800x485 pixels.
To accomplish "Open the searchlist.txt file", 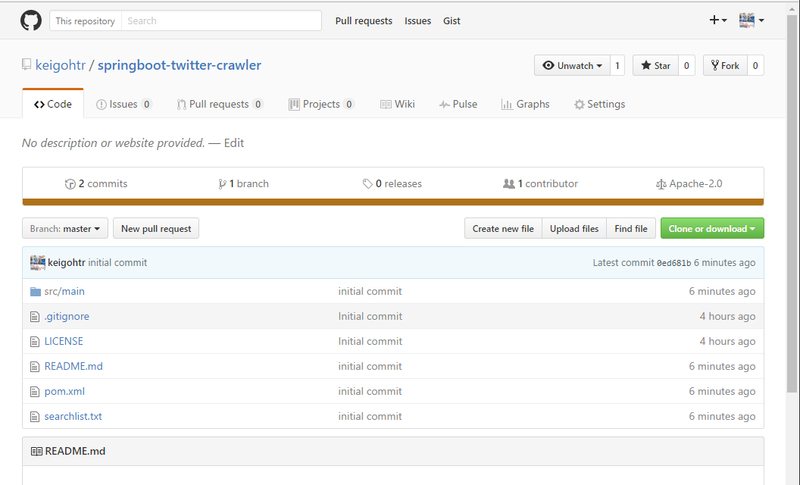I will (73, 416).
